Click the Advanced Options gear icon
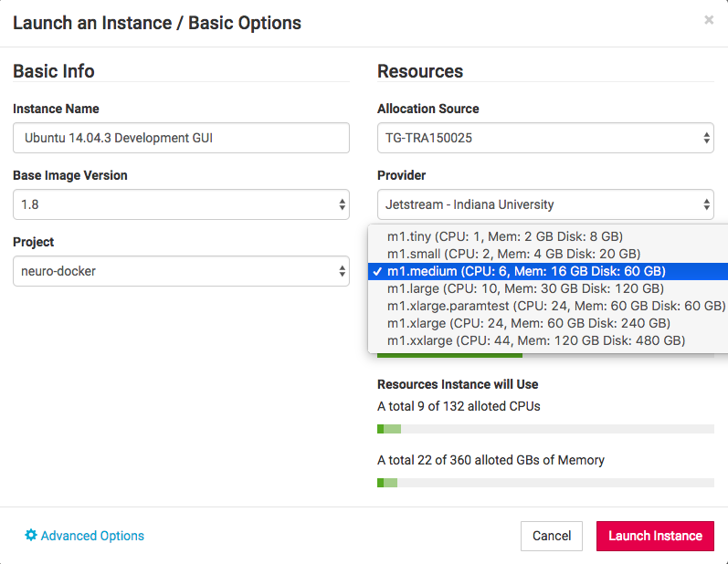728x564 pixels. coord(31,536)
